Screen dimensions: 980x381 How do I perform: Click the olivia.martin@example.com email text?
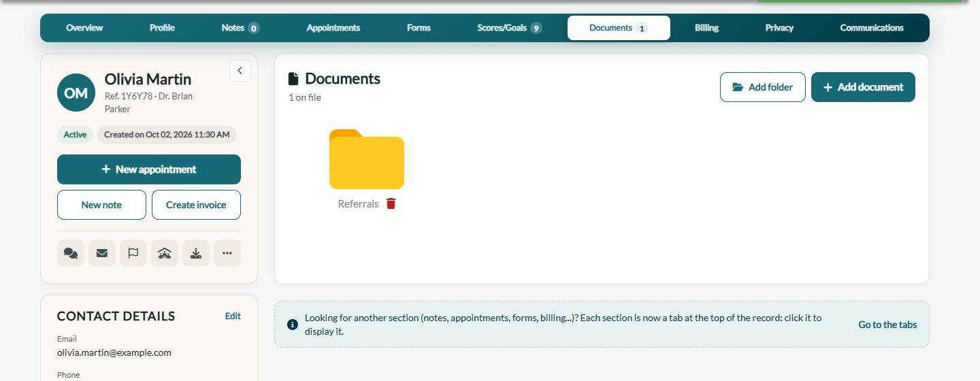114,352
